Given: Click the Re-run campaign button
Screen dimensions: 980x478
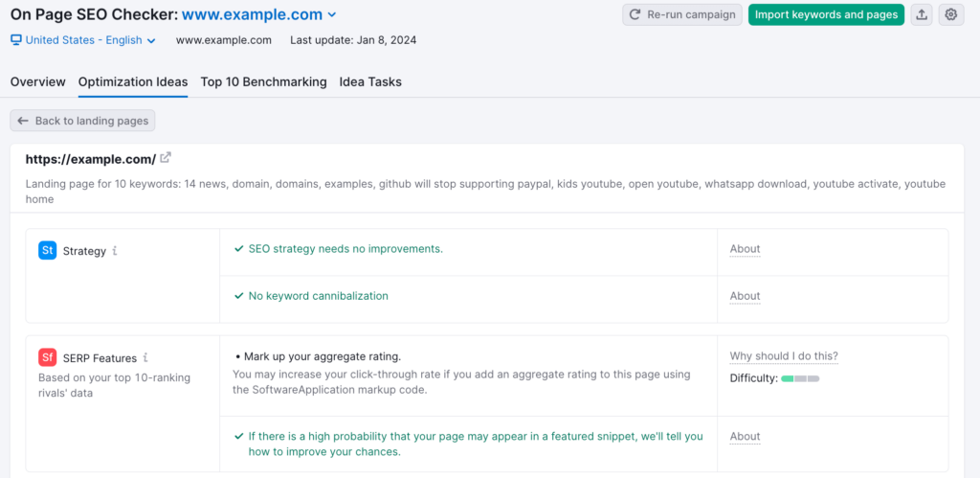Looking at the screenshot, I should (x=682, y=15).
